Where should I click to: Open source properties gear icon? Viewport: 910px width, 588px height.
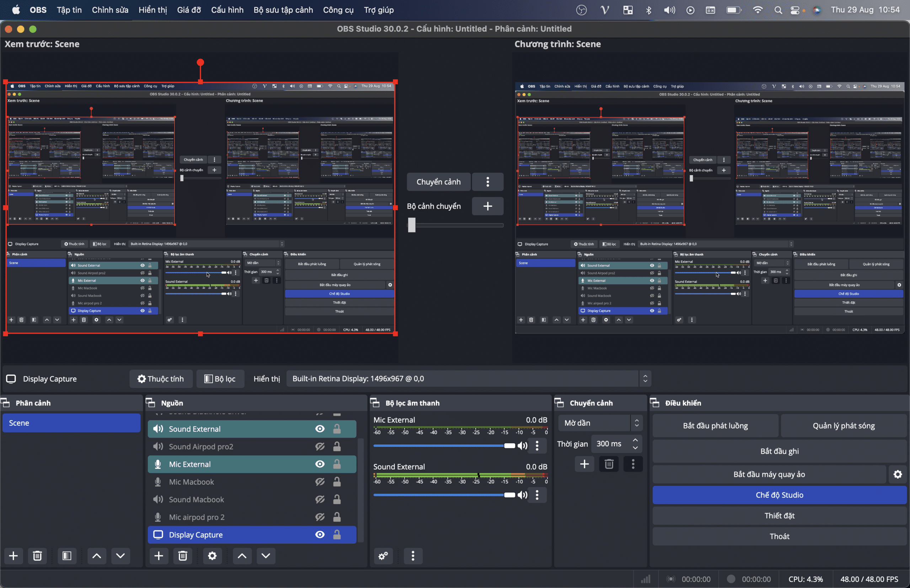point(213,556)
